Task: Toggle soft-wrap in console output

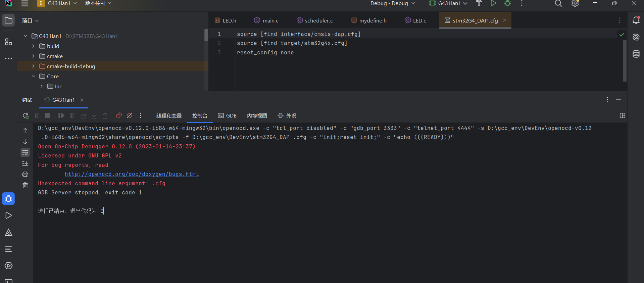Action: click(x=25, y=153)
